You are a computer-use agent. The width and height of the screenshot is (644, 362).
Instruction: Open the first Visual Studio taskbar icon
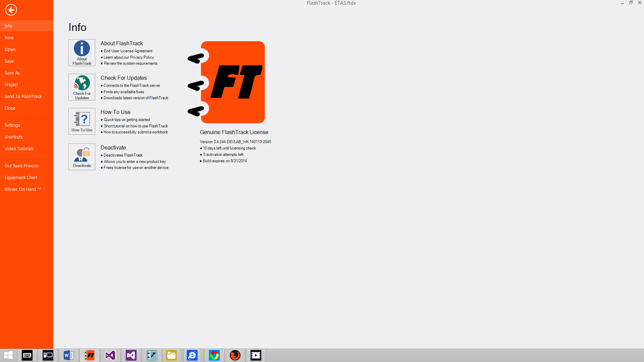[110, 355]
